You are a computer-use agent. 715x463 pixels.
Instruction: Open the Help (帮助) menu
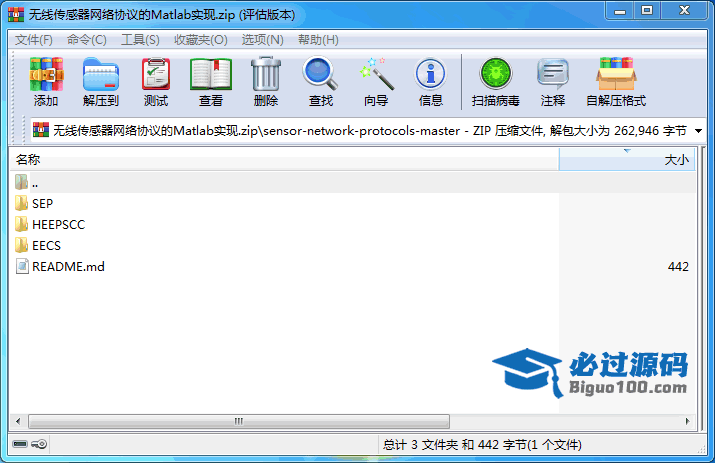(x=318, y=40)
